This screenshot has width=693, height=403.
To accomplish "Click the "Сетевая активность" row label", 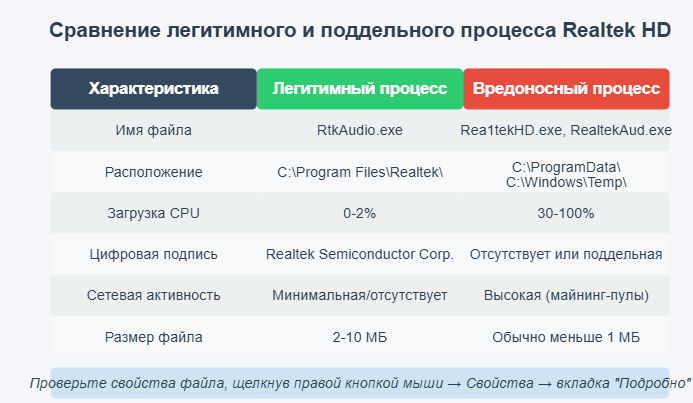I will pos(153,296).
